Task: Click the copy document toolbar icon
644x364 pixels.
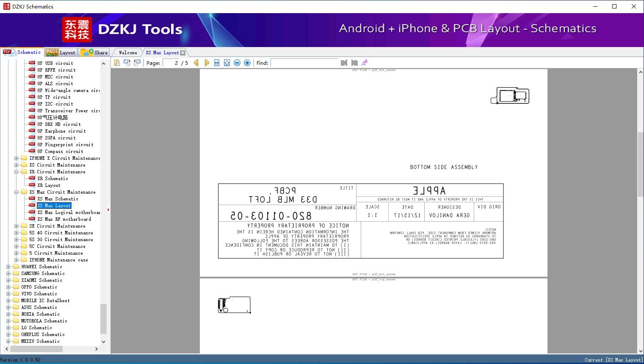Action: click(x=117, y=63)
